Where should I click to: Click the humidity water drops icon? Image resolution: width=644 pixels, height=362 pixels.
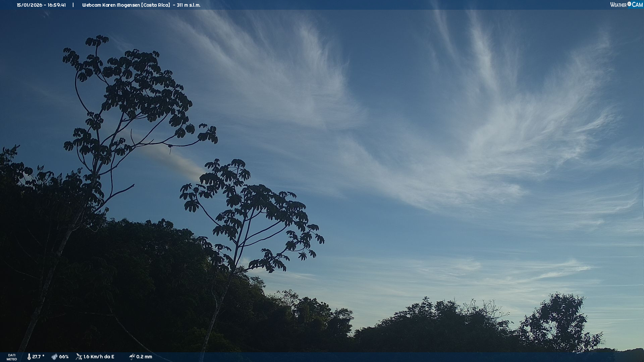coord(54,357)
